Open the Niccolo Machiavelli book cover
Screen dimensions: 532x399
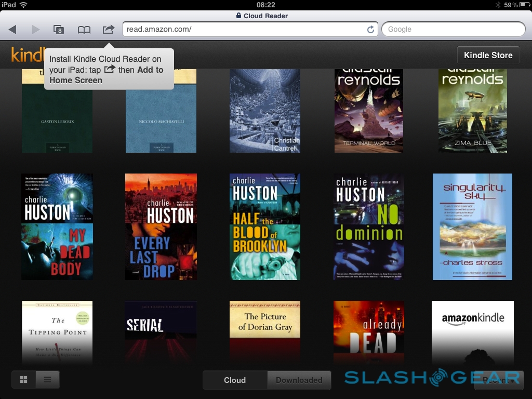point(161,111)
